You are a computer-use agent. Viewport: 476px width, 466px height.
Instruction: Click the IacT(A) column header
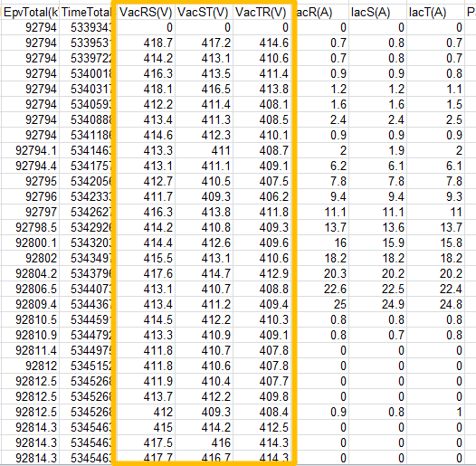[x=436, y=12]
